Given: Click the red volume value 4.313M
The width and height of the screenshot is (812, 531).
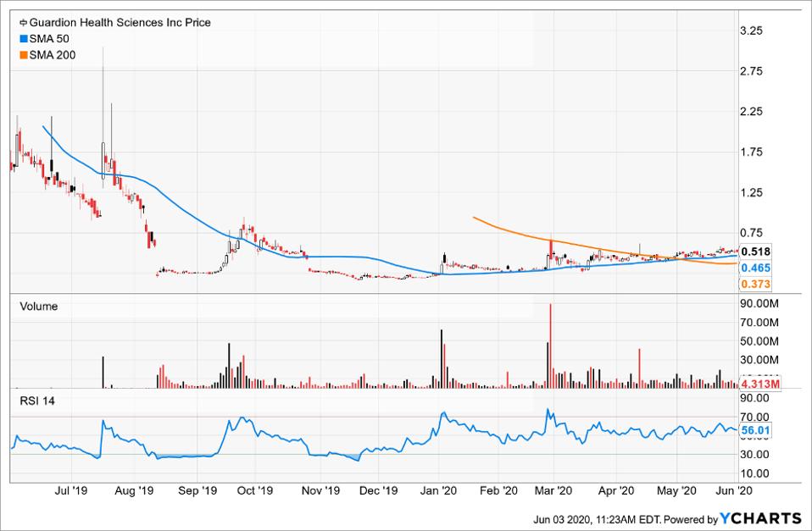Looking at the screenshot, I should [x=759, y=384].
